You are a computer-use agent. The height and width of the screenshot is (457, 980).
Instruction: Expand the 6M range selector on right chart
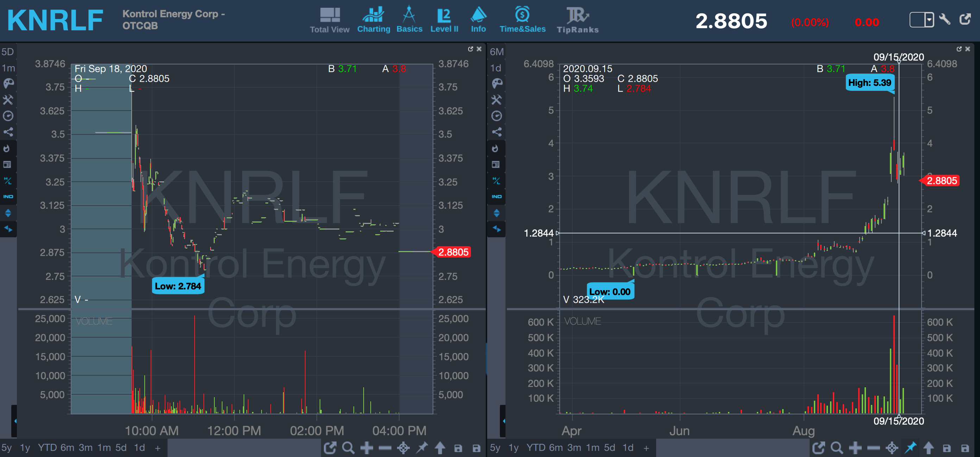click(496, 52)
